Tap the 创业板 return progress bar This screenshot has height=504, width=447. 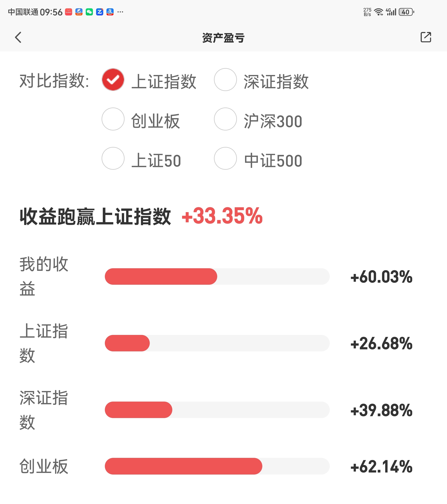pyautogui.click(x=217, y=466)
